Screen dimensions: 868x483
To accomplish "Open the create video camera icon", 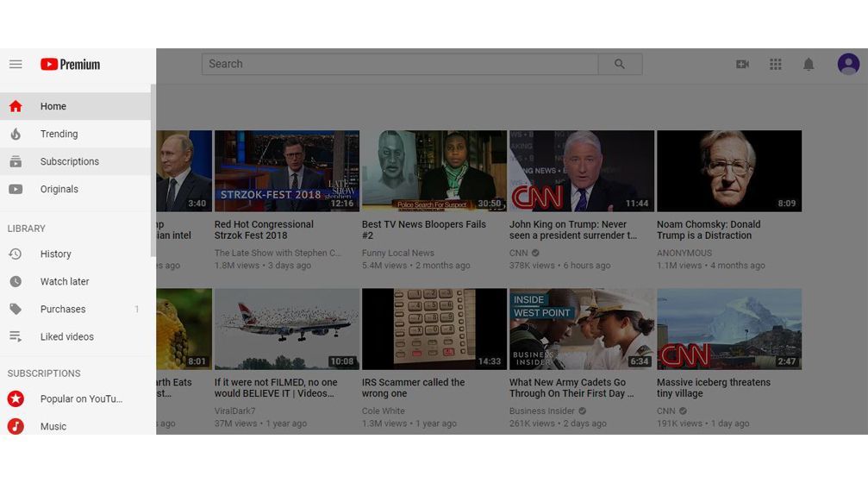I will (742, 64).
